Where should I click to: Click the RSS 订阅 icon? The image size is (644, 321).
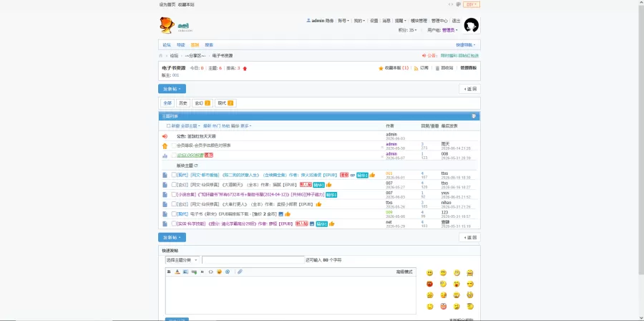tap(416, 68)
